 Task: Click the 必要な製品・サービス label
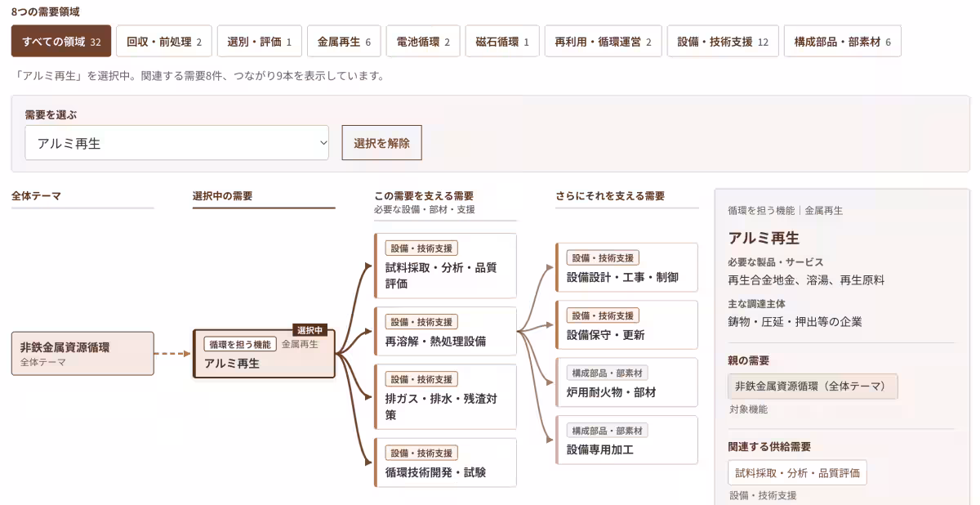coord(776,262)
